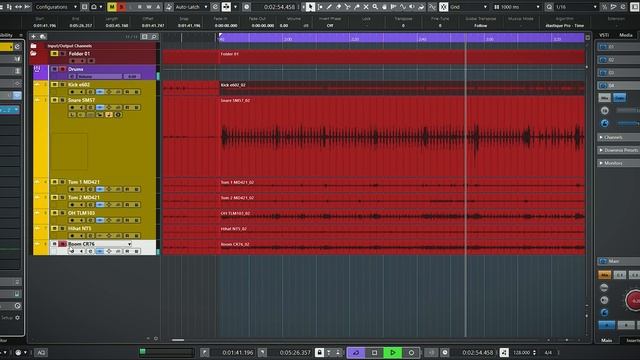Screen dimensions: 640x360
Task: Open the Configurations dropdown
Action: [x=56, y=7]
